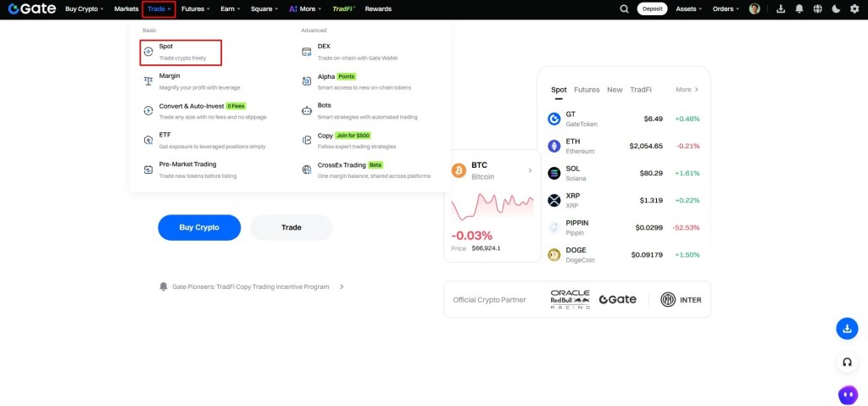Toggle dark mode moon icon
The width and height of the screenshot is (868, 406).
tap(836, 8)
